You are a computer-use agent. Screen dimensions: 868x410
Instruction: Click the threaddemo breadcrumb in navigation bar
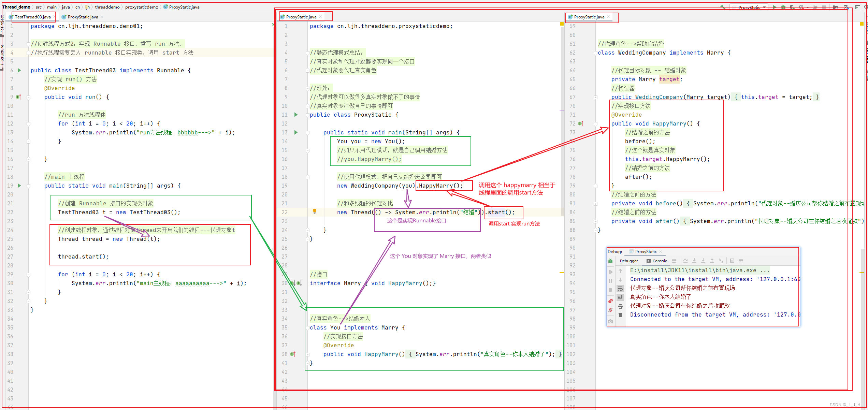tap(107, 7)
